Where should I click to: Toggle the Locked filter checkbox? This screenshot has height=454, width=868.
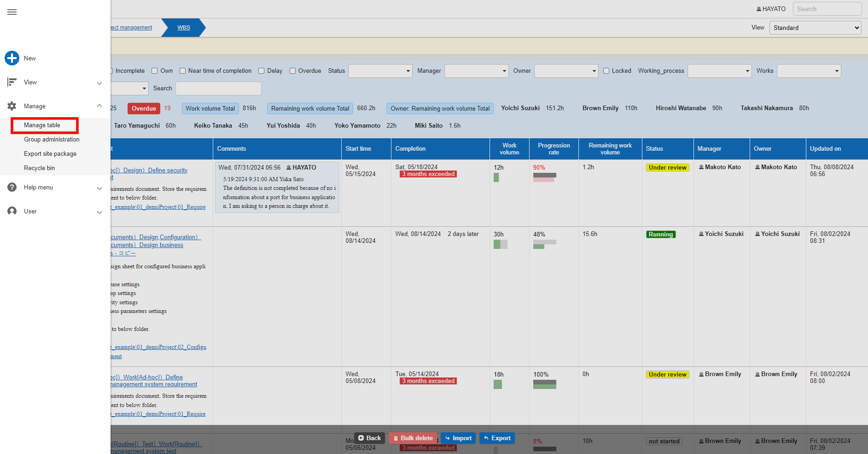click(x=606, y=71)
